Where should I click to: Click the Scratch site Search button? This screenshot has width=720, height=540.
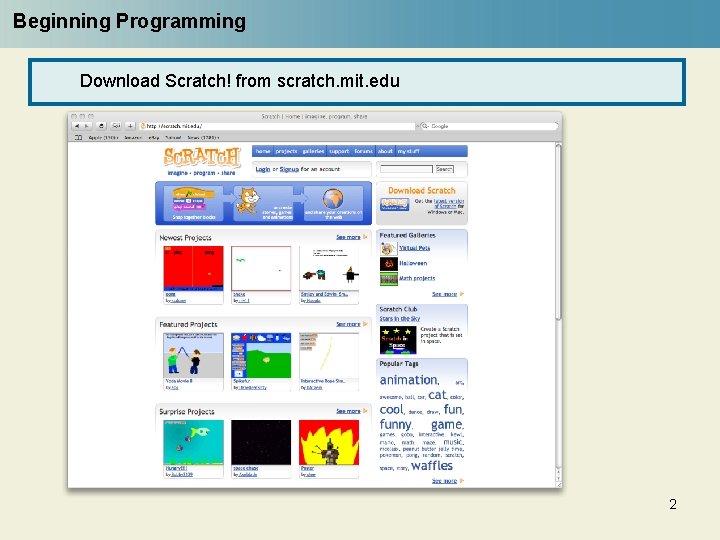[444, 169]
